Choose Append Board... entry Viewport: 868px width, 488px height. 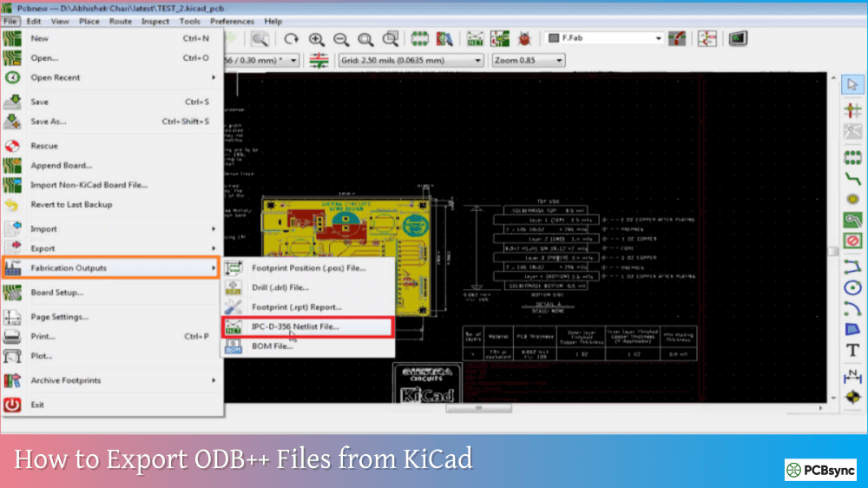(112, 166)
